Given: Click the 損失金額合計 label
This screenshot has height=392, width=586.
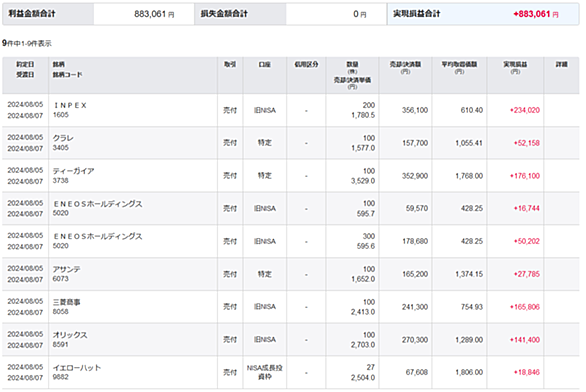Looking at the screenshot, I should tap(224, 14).
